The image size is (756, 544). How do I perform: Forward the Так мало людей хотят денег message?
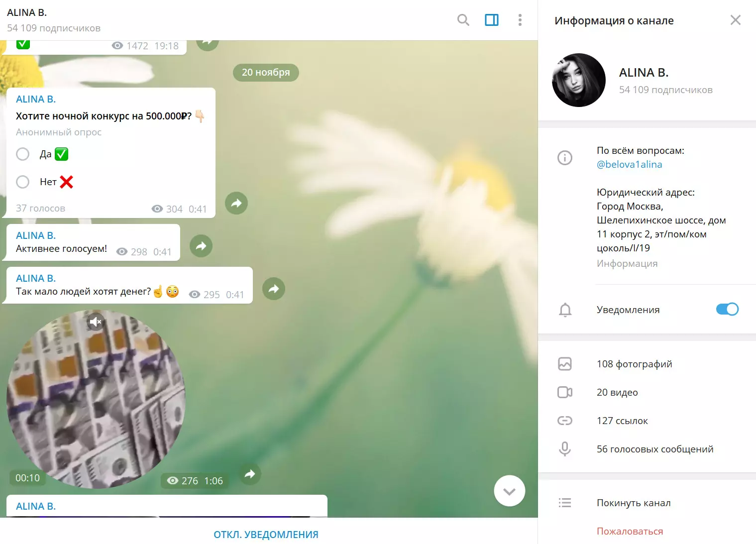tap(274, 289)
